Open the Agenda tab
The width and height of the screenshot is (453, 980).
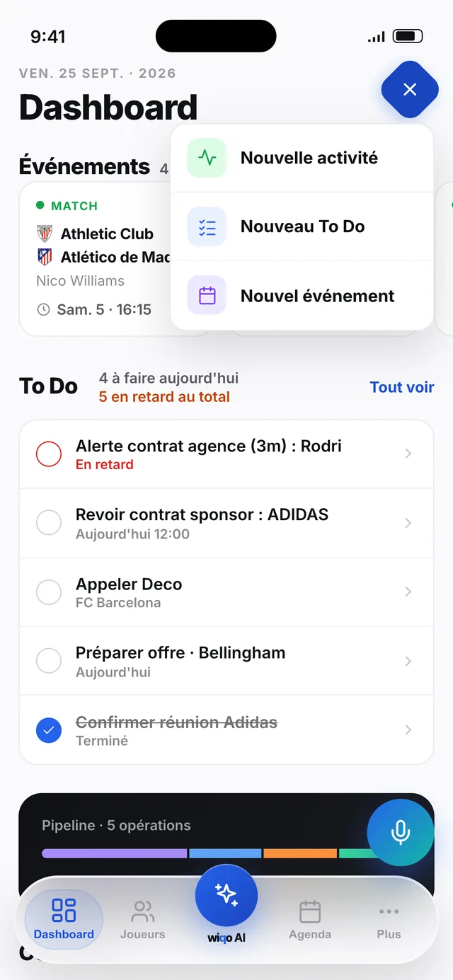point(310,920)
